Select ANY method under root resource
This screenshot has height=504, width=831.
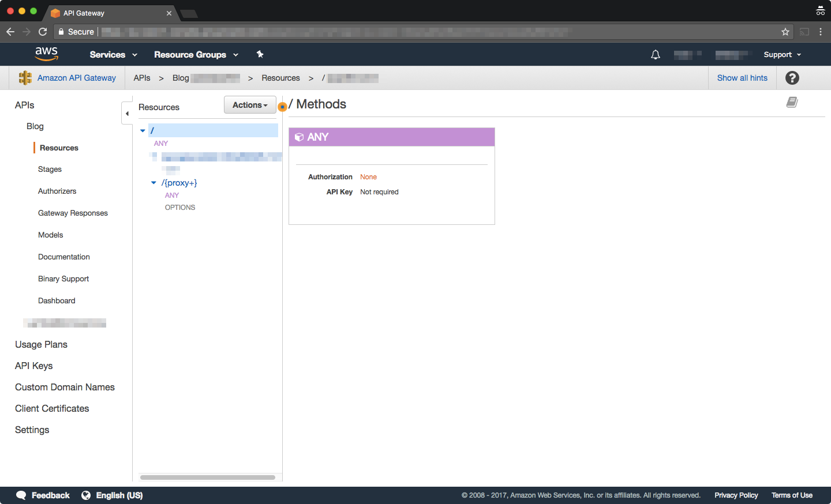click(161, 144)
